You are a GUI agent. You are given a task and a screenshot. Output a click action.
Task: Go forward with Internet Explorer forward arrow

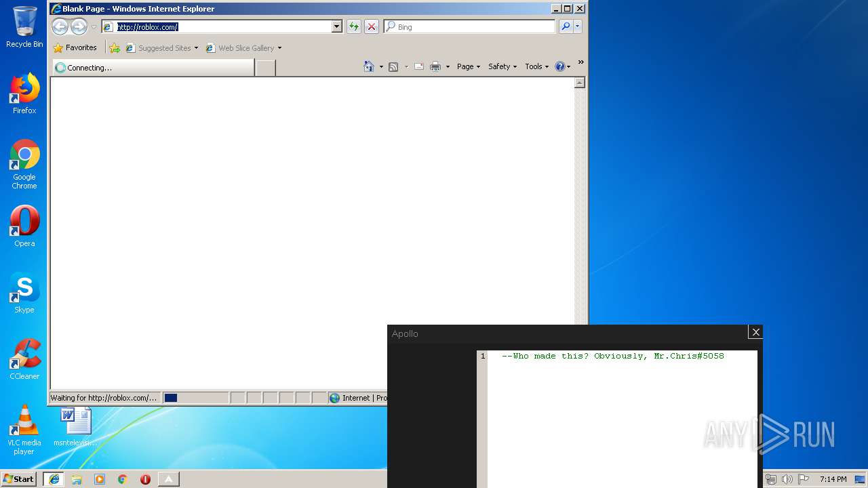[x=79, y=26]
